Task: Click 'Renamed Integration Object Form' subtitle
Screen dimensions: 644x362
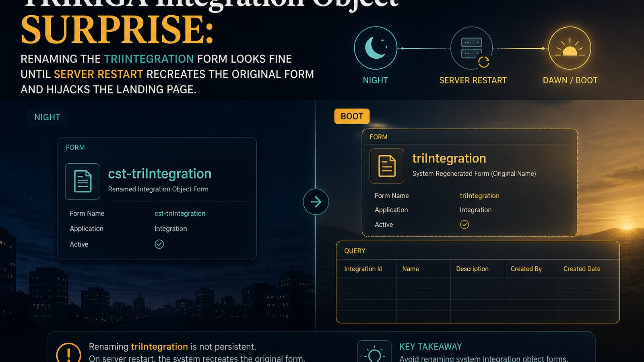Action: (x=158, y=189)
